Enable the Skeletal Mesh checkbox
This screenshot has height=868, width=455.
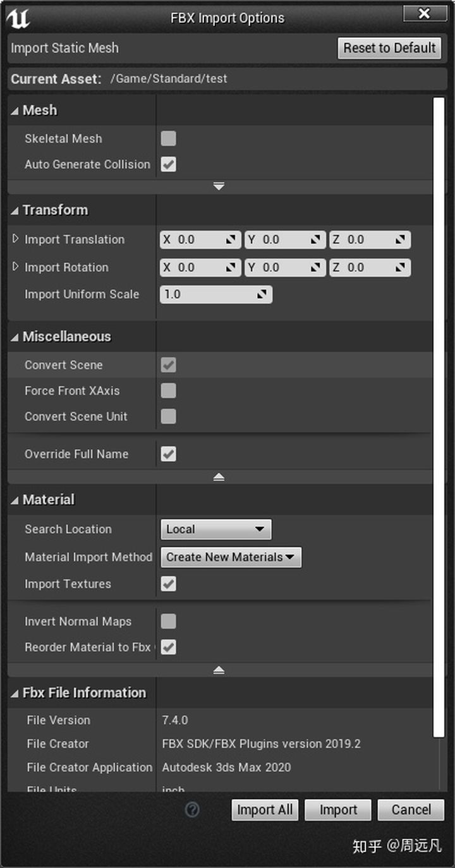tap(169, 138)
